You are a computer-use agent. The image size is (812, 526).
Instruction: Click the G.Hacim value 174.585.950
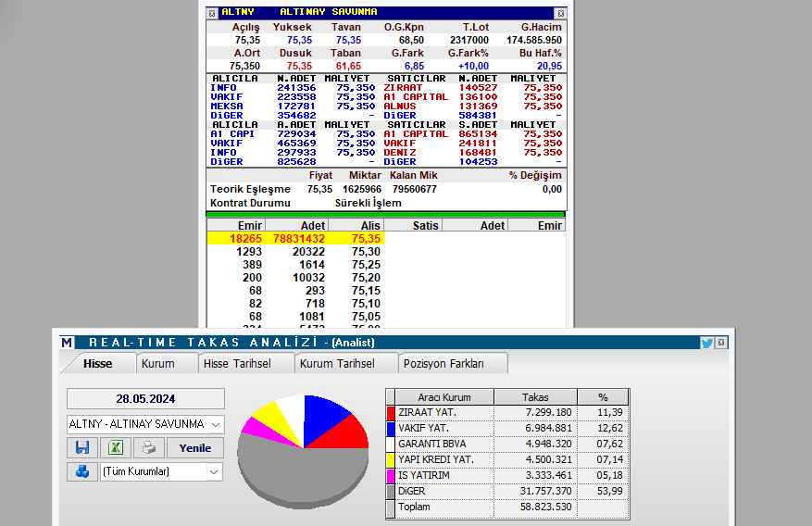(x=534, y=40)
